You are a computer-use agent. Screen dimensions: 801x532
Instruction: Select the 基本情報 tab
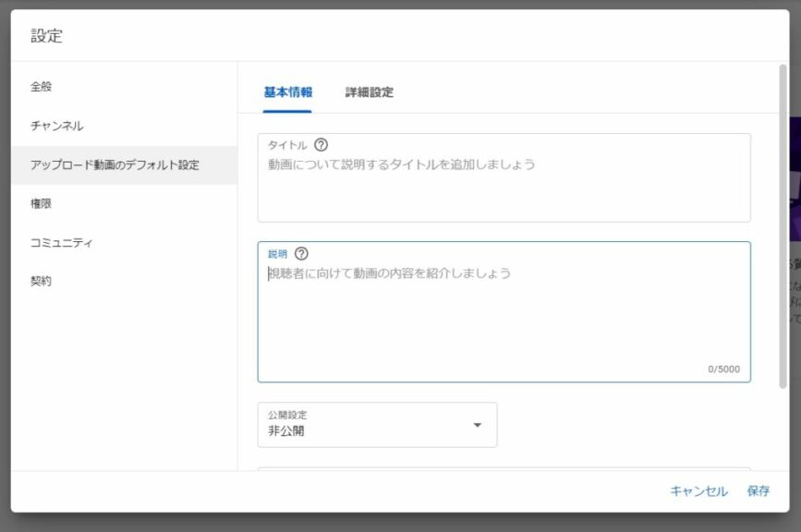287,92
